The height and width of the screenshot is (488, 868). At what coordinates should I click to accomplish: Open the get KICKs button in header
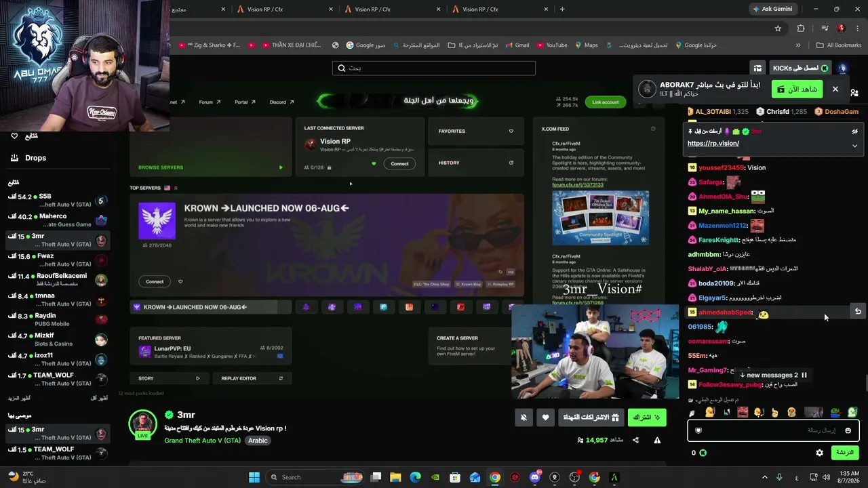800,68
